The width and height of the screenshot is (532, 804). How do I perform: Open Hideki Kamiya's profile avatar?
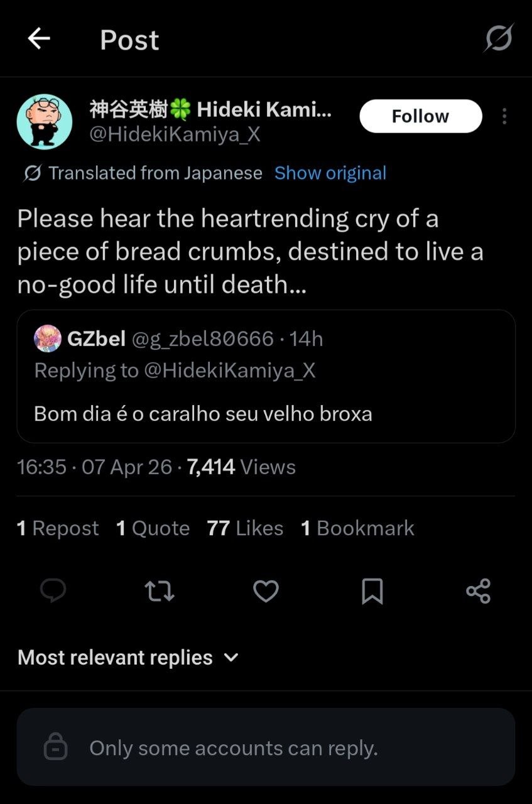pyautogui.click(x=44, y=121)
